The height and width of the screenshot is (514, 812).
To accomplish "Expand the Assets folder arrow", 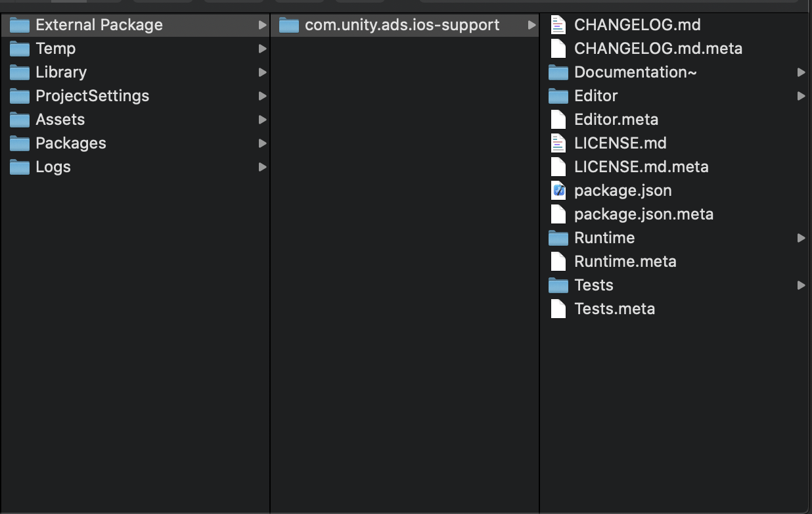I will point(263,120).
